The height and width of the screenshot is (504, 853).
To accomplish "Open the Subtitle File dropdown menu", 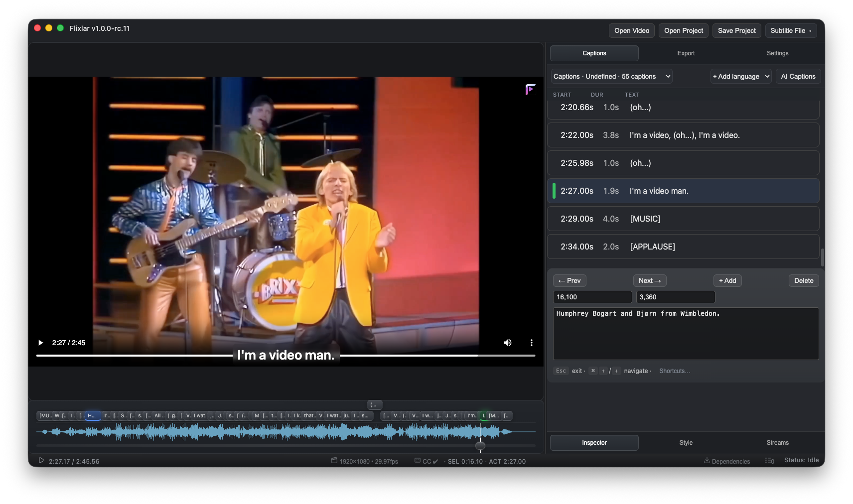I will (x=791, y=30).
